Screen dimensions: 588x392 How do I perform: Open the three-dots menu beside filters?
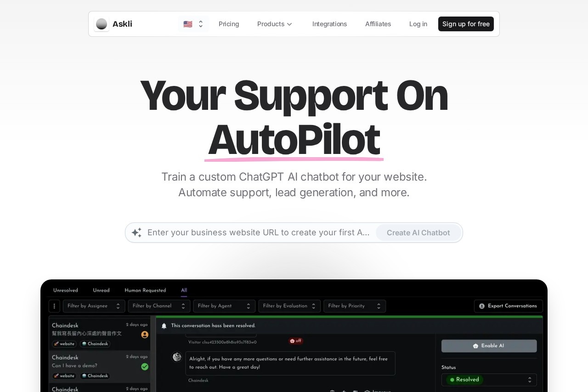tap(54, 306)
